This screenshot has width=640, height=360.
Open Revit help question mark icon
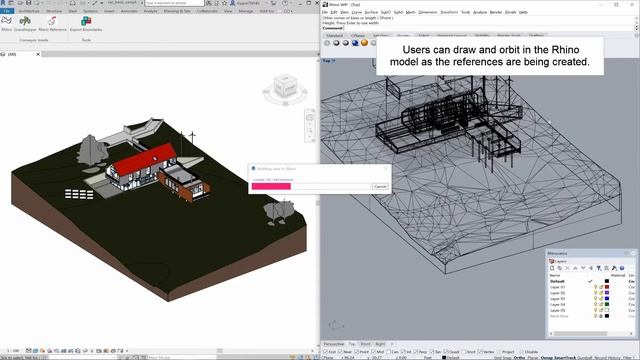point(285,3)
